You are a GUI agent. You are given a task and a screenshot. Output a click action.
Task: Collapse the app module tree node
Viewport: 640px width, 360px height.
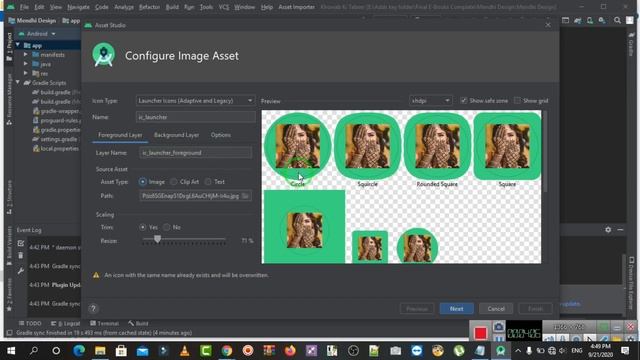[18, 45]
